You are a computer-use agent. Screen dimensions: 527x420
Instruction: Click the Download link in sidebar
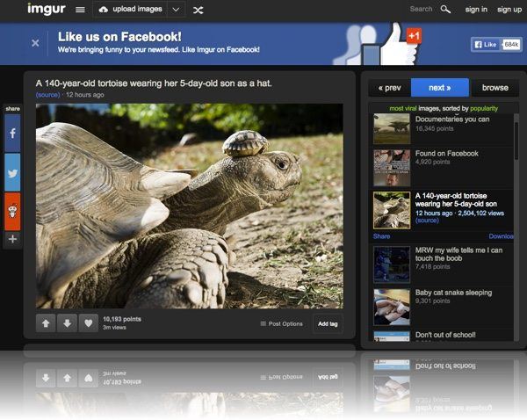click(501, 236)
